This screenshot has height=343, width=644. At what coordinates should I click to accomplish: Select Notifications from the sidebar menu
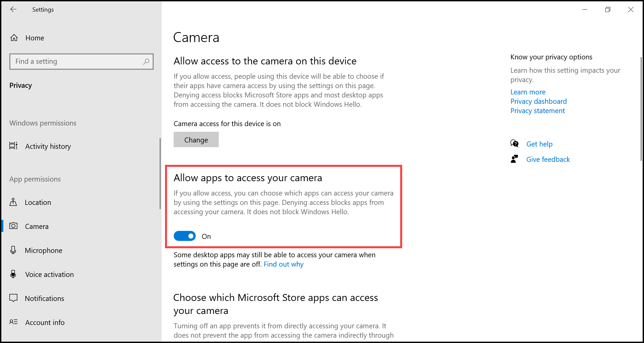click(44, 298)
